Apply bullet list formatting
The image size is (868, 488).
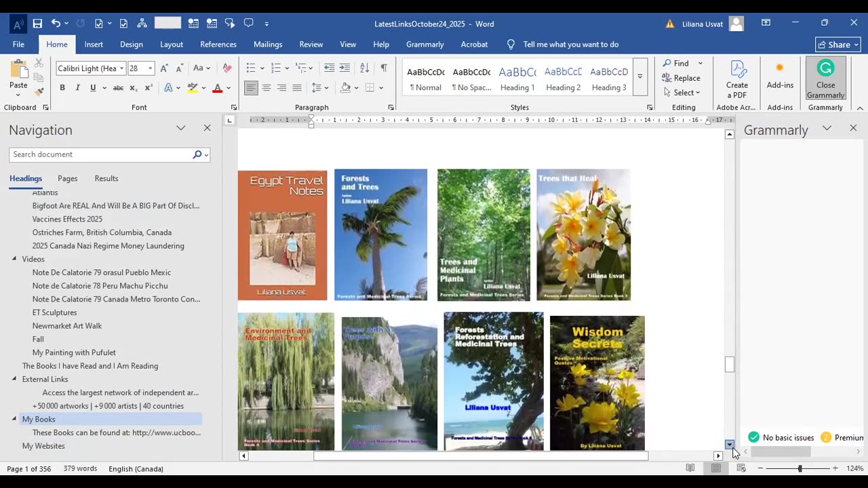click(250, 68)
